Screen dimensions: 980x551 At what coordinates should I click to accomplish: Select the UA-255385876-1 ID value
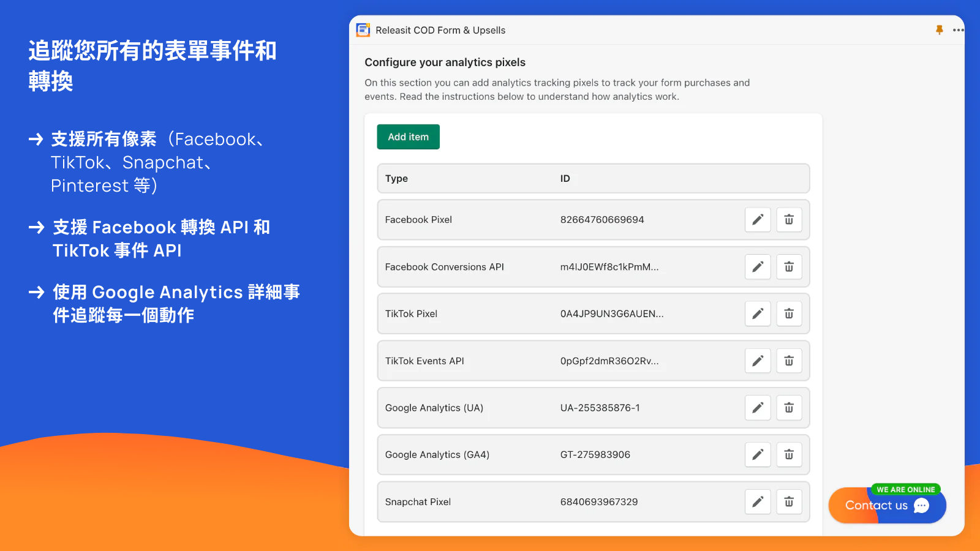click(x=600, y=408)
